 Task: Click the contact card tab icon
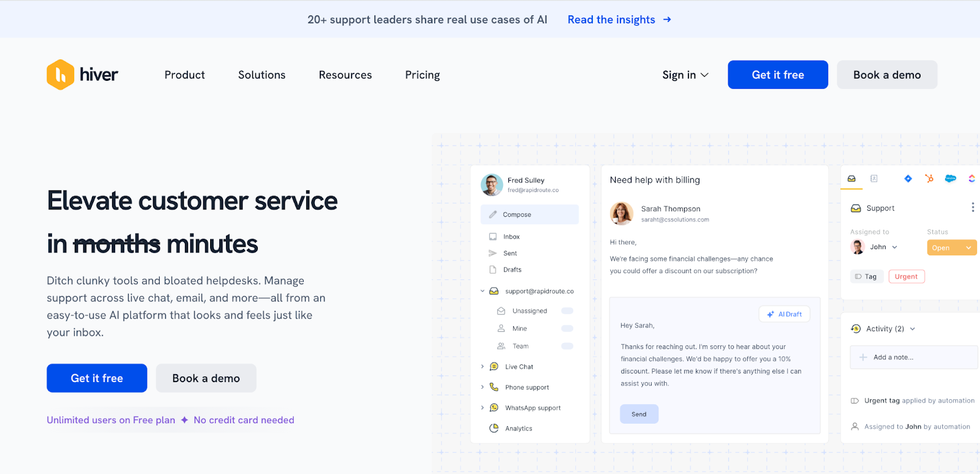(874, 179)
